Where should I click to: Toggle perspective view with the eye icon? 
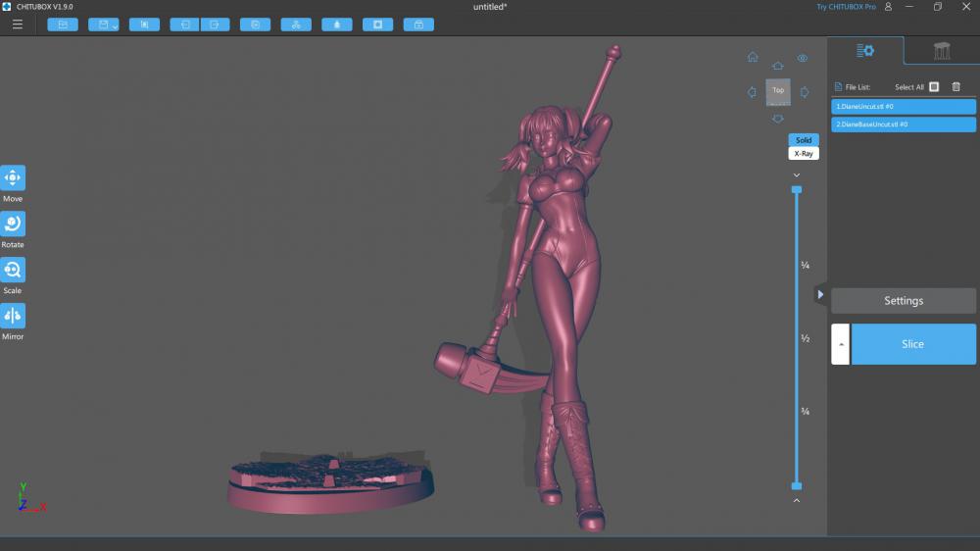803,58
